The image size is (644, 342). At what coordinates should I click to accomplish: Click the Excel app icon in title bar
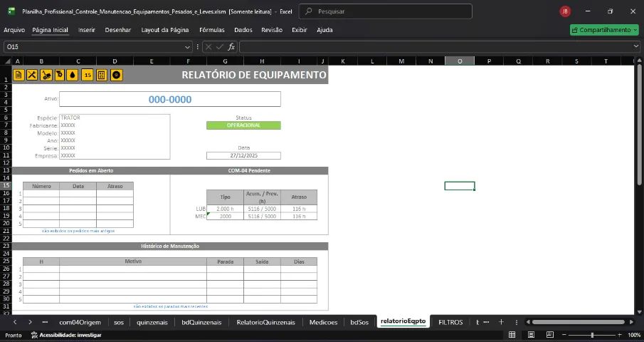click(11, 11)
